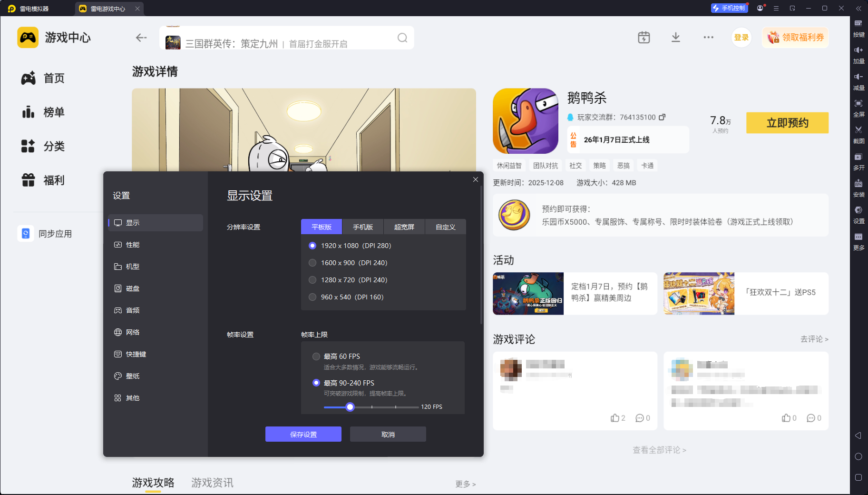This screenshot has width=868, height=495.
Task: Open 去评论 link
Action: click(814, 339)
